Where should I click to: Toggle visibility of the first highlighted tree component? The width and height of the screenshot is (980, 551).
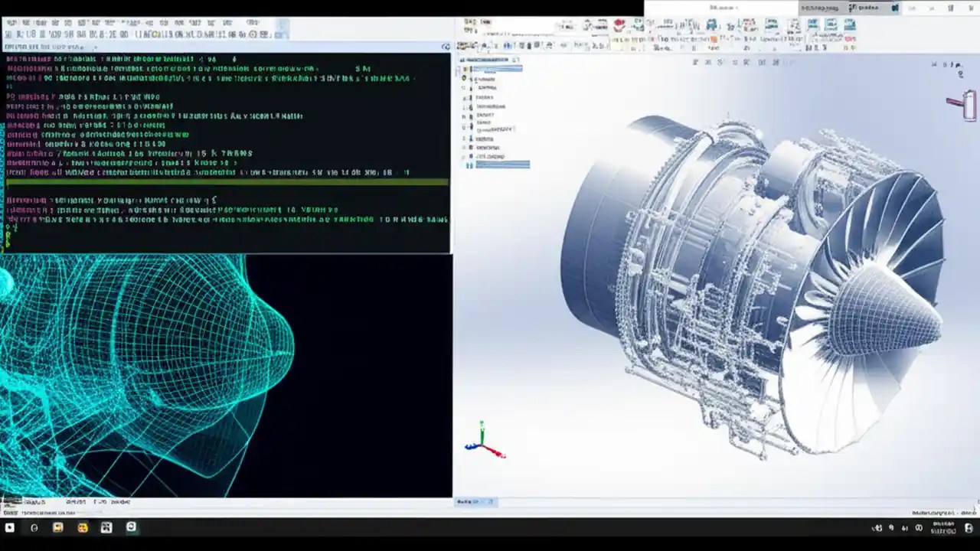pos(467,68)
